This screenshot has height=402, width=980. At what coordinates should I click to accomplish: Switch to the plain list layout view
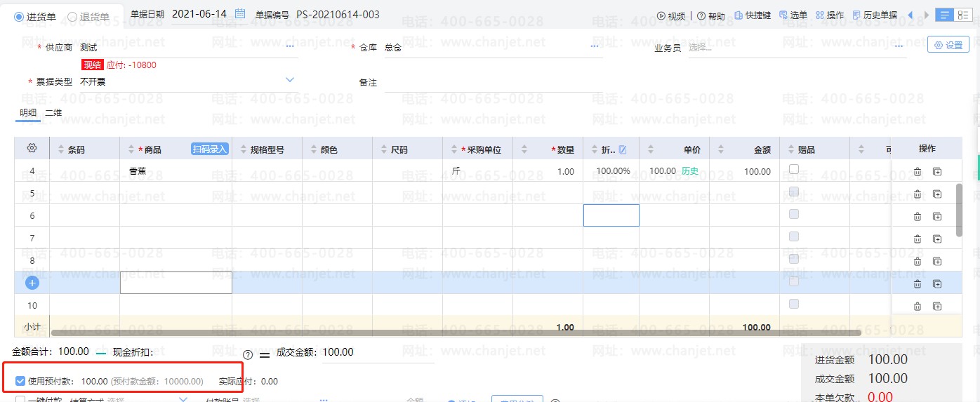[946, 15]
